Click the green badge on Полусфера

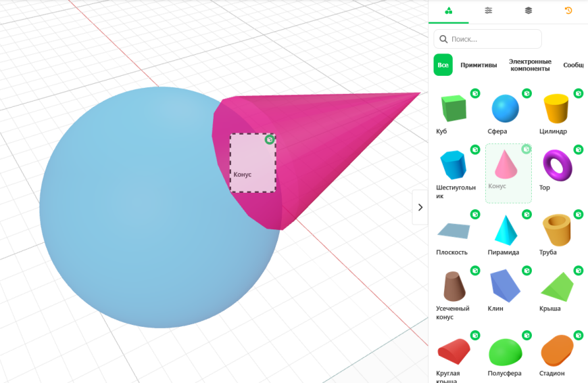tap(527, 336)
